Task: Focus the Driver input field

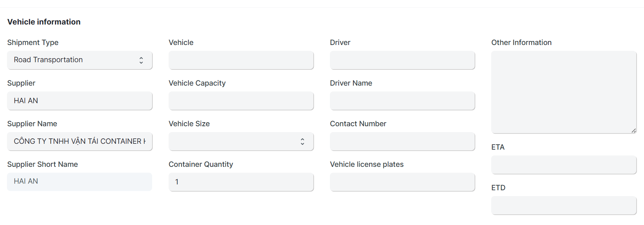Action: pyautogui.click(x=402, y=60)
